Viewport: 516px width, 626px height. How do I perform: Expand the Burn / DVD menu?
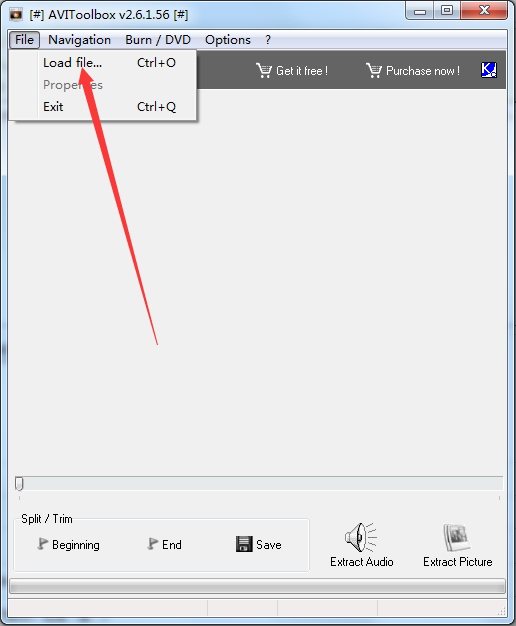158,40
